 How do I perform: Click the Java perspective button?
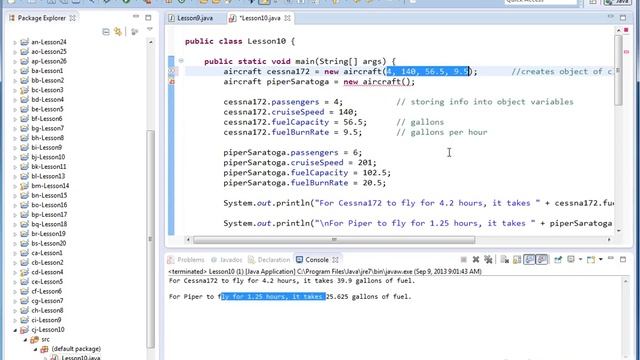pyautogui.click(x=618, y=2)
